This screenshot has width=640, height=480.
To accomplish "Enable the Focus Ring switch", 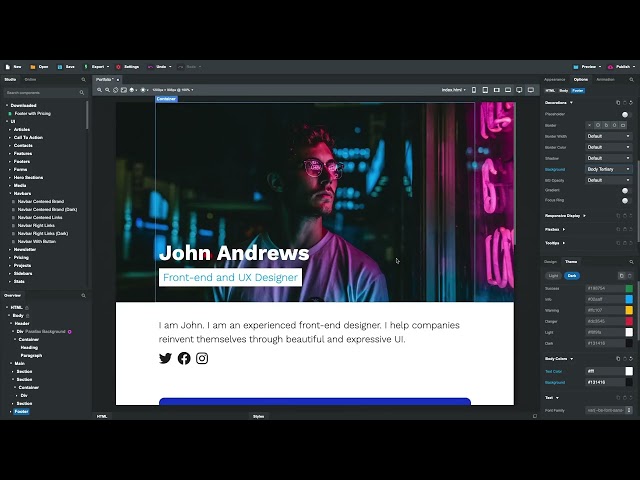I will (625, 200).
